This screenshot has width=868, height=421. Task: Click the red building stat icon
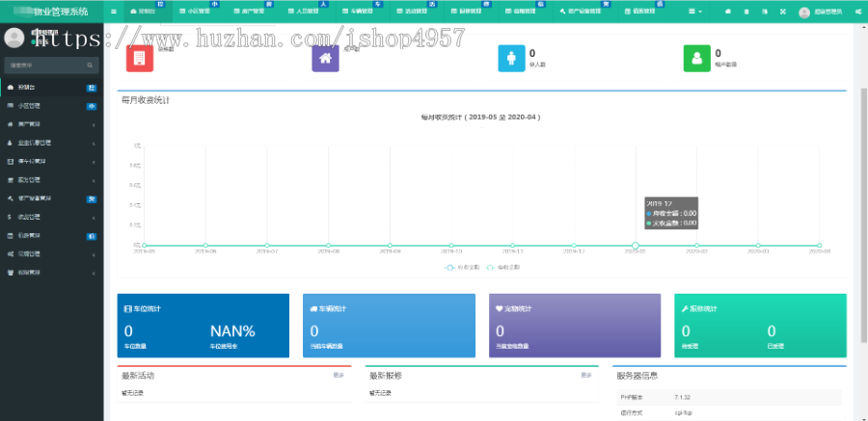[140, 58]
